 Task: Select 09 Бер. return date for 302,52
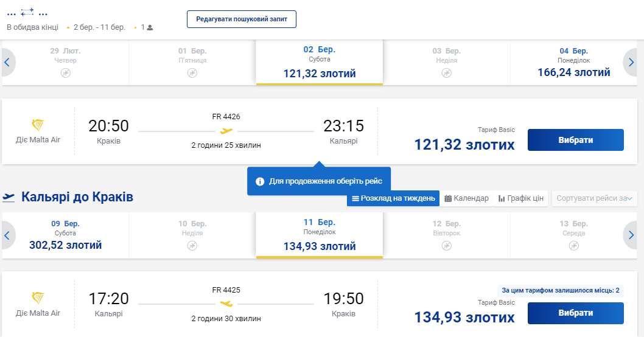pos(65,235)
